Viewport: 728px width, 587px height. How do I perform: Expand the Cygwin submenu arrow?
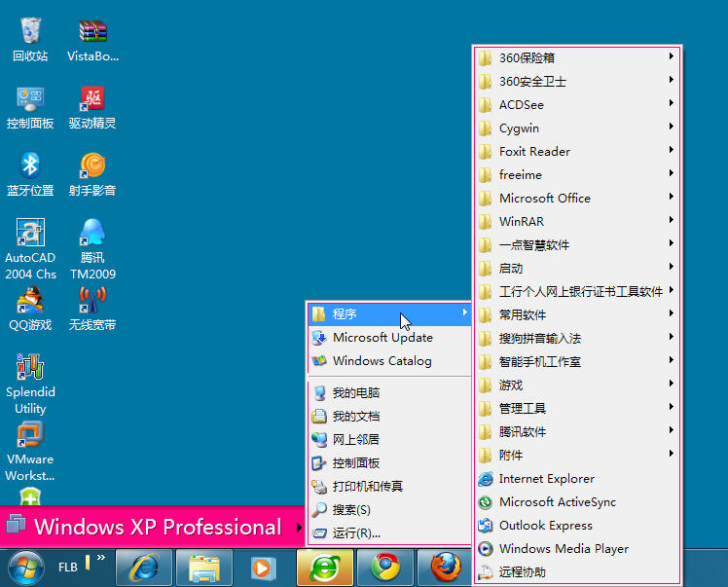pyautogui.click(x=672, y=127)
